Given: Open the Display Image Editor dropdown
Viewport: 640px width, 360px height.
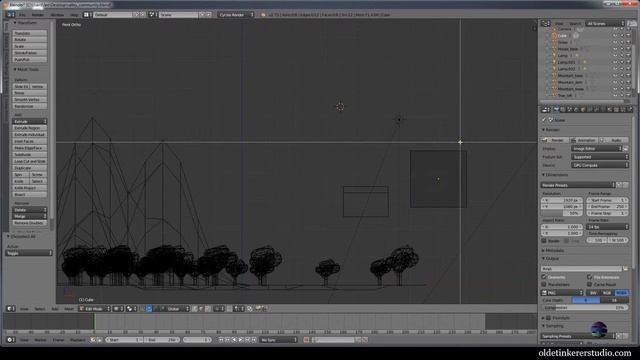Looking at the screenshot, I should 596,149.
